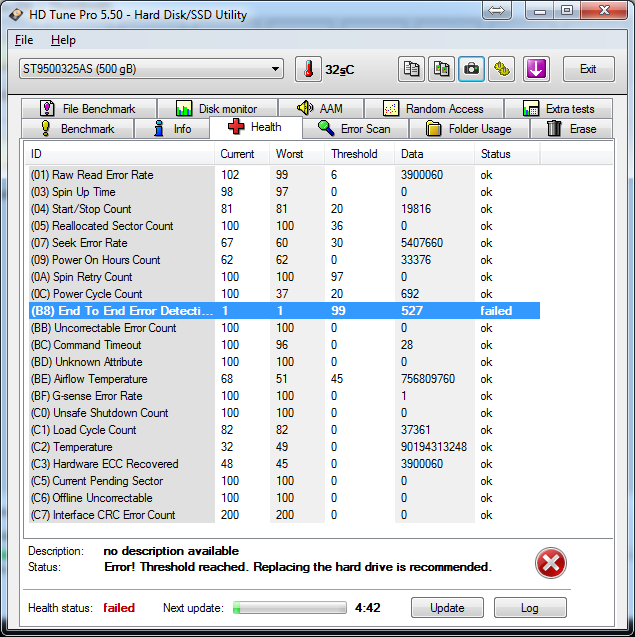This screenshot has width=635, height=637.
Task: Open the options gear icon
Action: pos(501,69)
